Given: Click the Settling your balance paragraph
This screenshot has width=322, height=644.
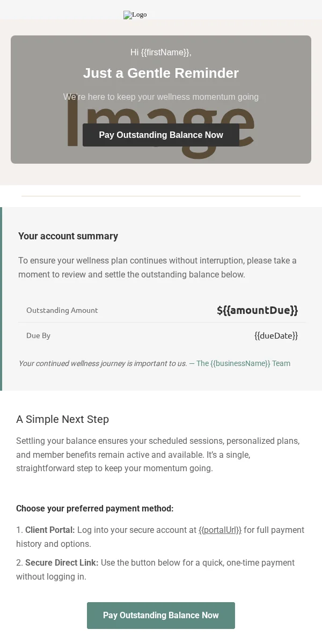Looking at the screenshot, I should tap(158, 455).
